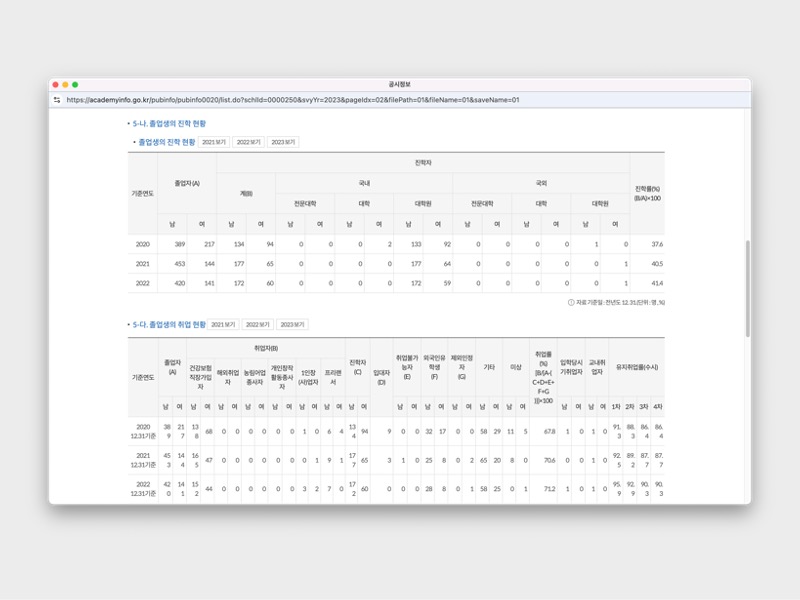Click the info icon next to 자료기준일 footnote

571,303
